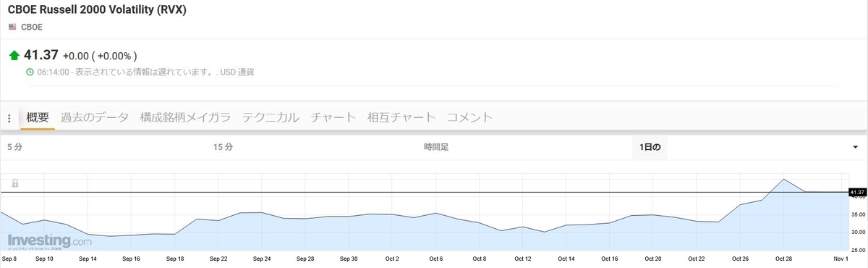Viewport: 868px width, 268px height.
Task: Click the Sep 8 date axis label
Action: 10,258
